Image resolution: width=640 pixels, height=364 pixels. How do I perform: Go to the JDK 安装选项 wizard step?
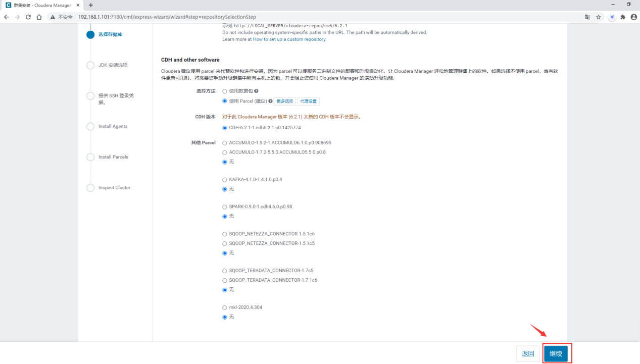click(x=113, y=65)
